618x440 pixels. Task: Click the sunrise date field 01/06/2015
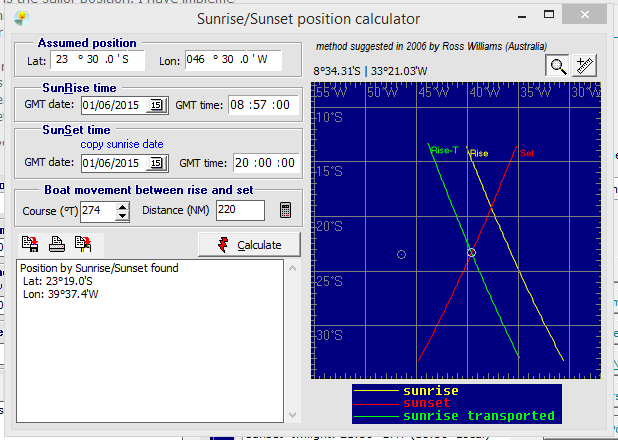point(114,105)
